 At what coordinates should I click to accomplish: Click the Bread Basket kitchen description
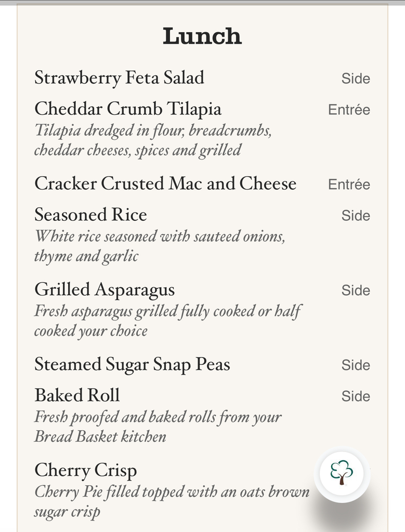[x=158, y=427]
